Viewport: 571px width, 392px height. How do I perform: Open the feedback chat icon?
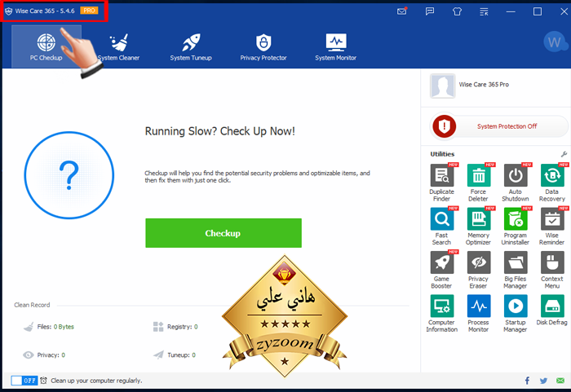pos(430,11)
